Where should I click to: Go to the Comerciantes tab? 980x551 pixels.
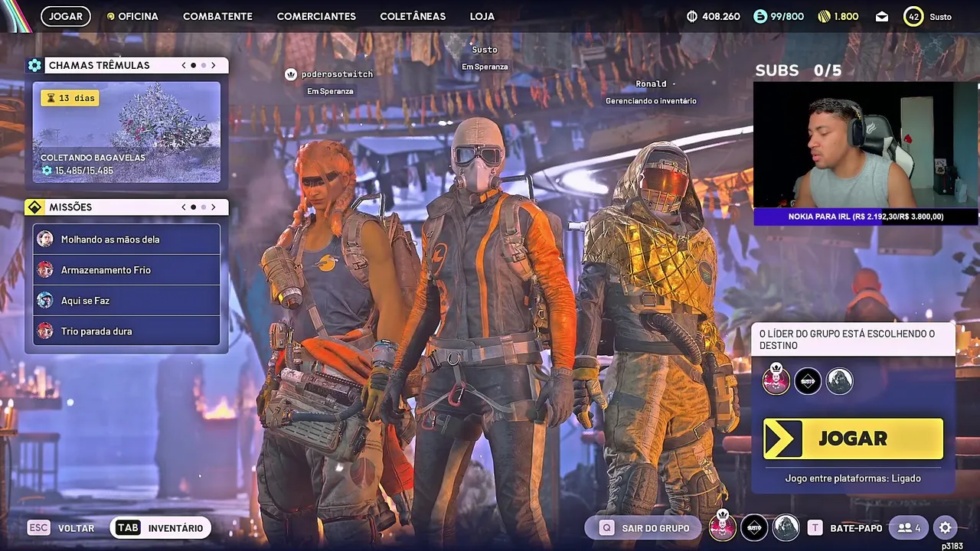tap(316, 16)
